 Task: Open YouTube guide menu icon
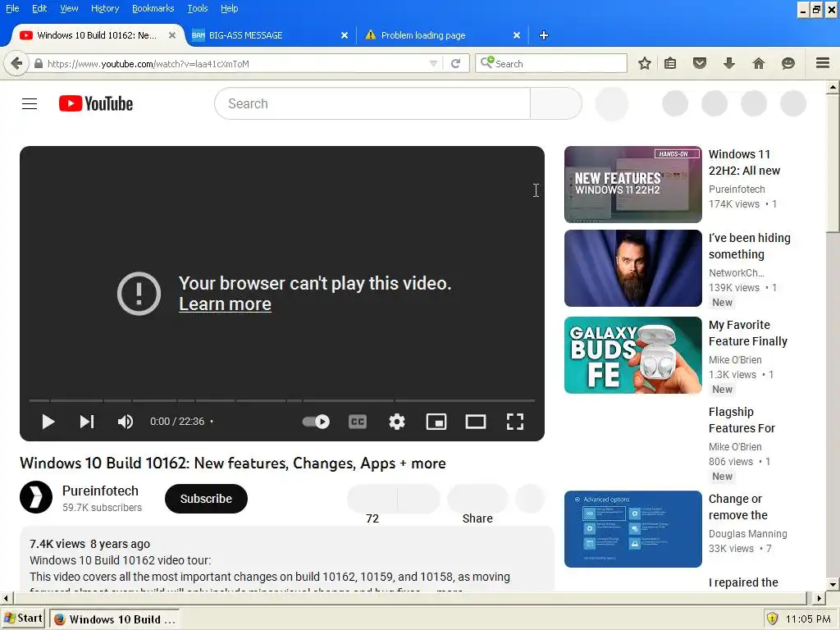[x=30, y=104]
